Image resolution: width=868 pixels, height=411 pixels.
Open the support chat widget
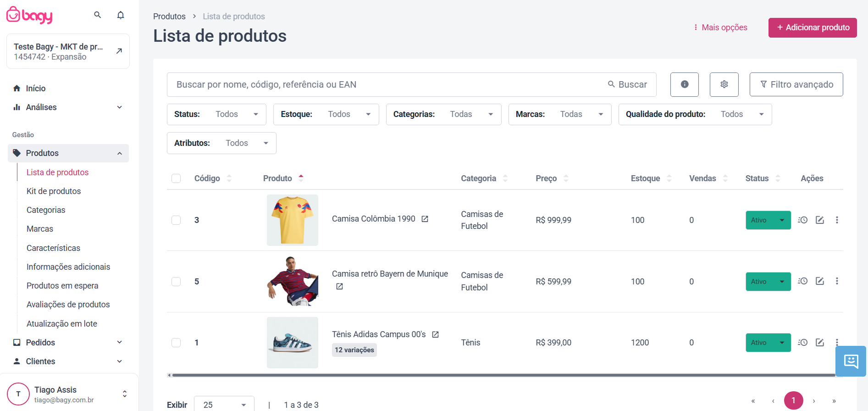pyautogui.click(x=851, y=361)
